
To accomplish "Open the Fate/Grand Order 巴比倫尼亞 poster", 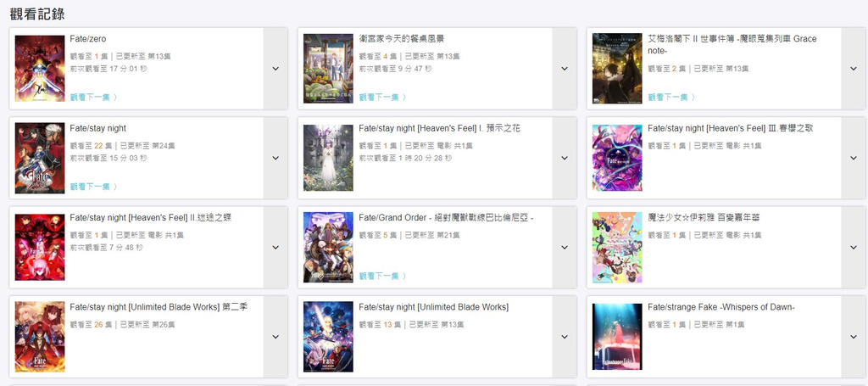I will pyautogui.click(x=328, y=247).
